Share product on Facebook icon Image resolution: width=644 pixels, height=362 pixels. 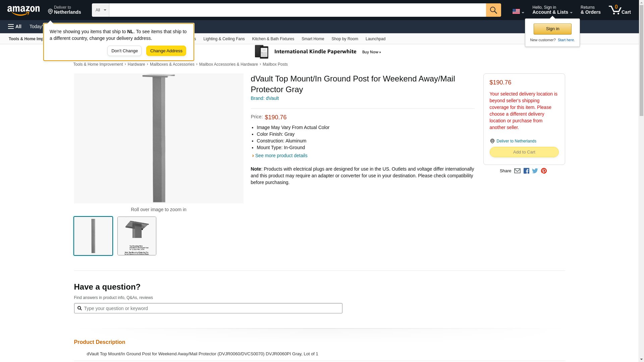(526, 171)
